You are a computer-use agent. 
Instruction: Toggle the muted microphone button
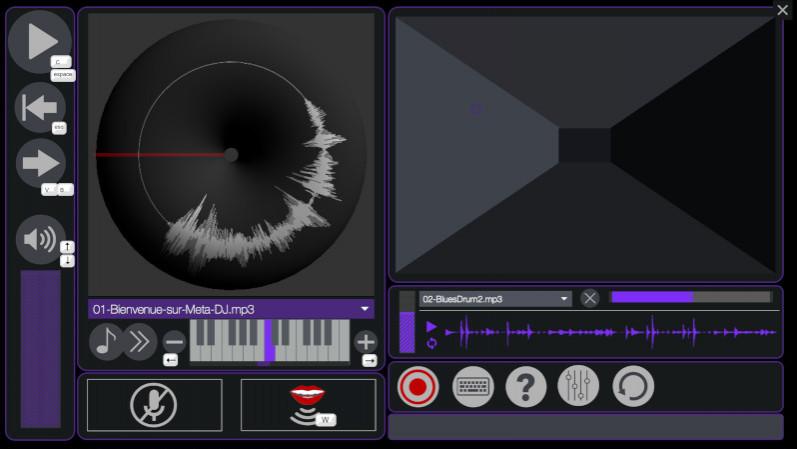(x=154, y=405)
